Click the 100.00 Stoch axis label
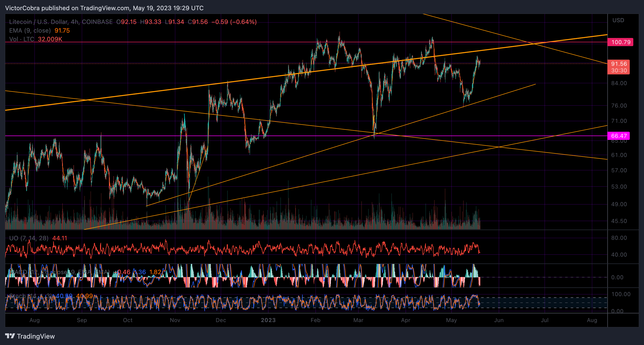 point(621,294)
